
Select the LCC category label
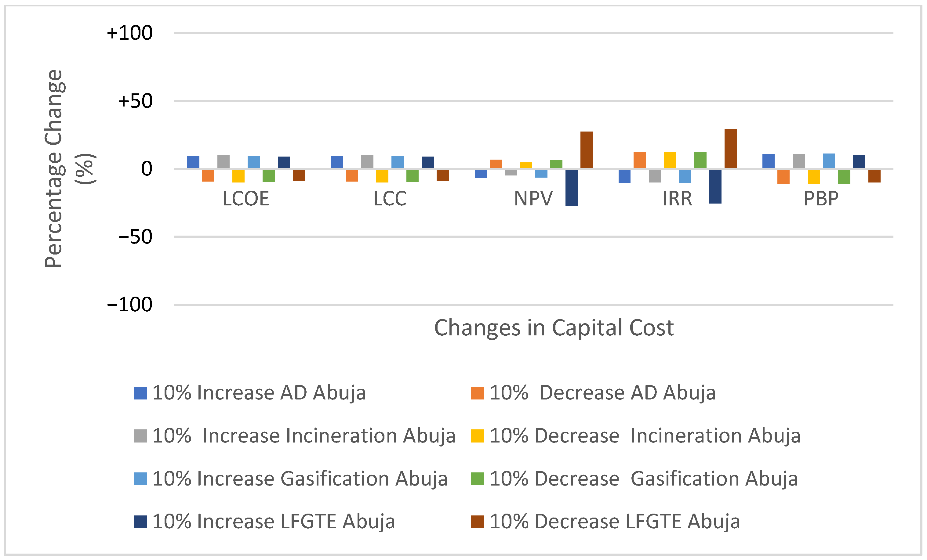pyautogui.click(x=390, y=199)
